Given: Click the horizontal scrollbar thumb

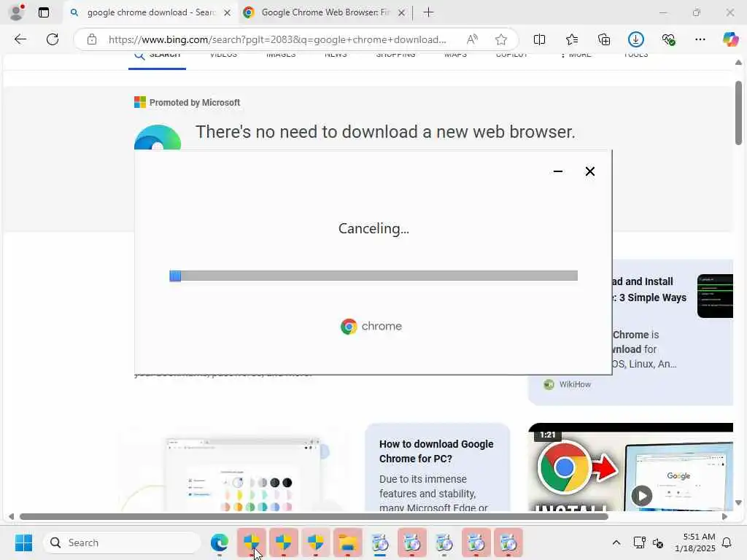Looking at the screenshot, I should (314, 517).
